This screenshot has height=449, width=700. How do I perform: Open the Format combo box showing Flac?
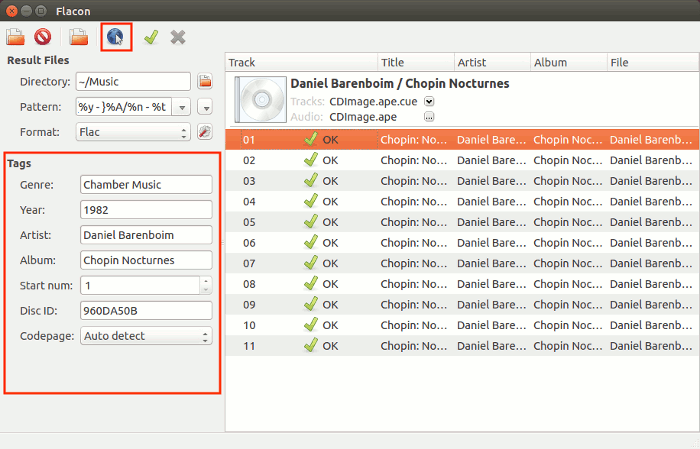(134, 132)
